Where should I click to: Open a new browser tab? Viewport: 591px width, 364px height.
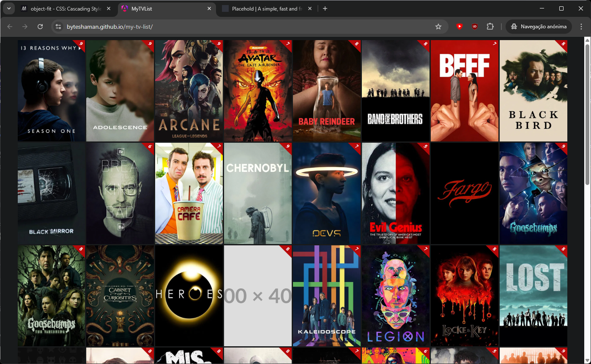pyautogui.click(x=325, y=8)
